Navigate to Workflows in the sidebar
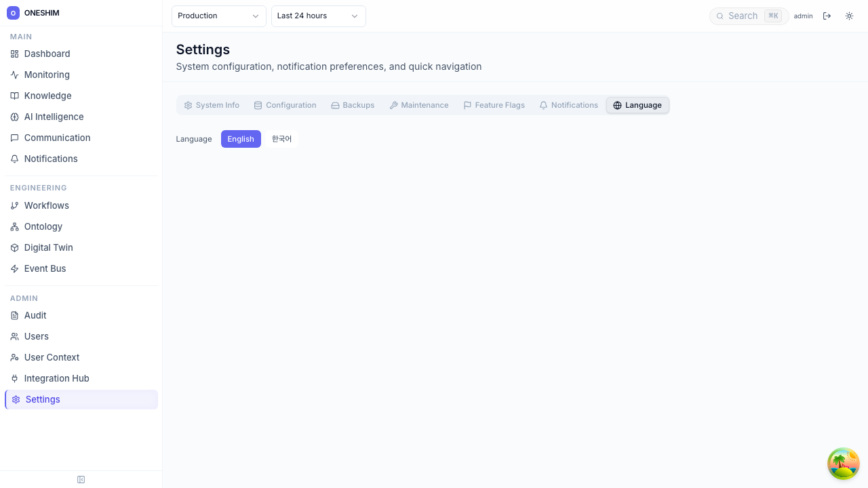The image size is (868, 488). 46,205
